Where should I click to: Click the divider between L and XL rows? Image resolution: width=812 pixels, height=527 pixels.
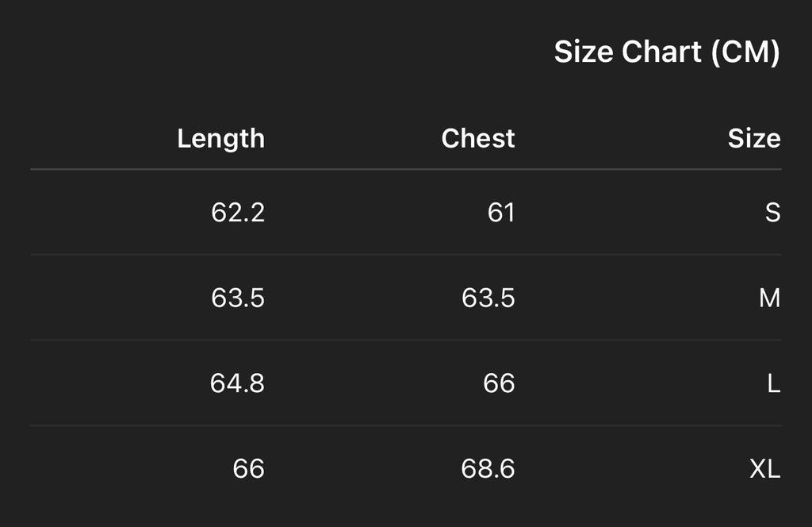(406, 425)
